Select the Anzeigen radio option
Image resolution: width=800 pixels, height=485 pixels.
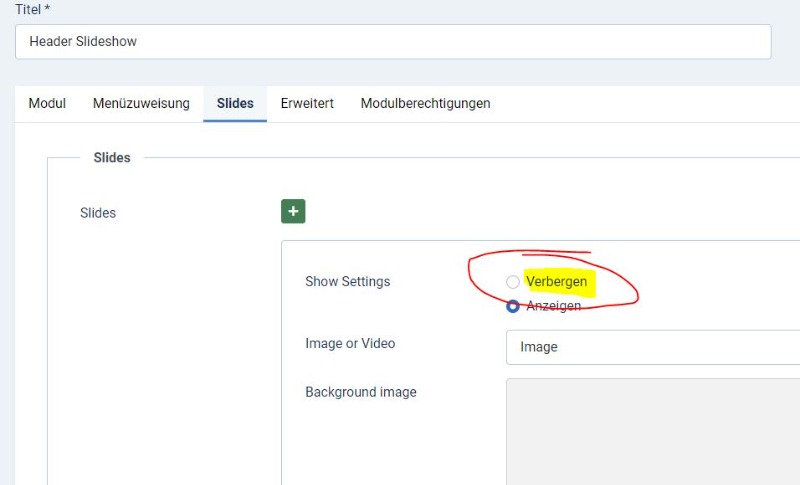513,306
